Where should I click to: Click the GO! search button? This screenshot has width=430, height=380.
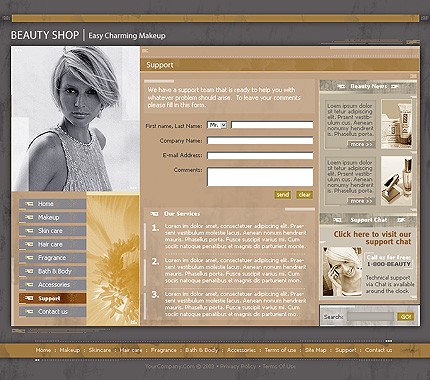coord(406,317)
